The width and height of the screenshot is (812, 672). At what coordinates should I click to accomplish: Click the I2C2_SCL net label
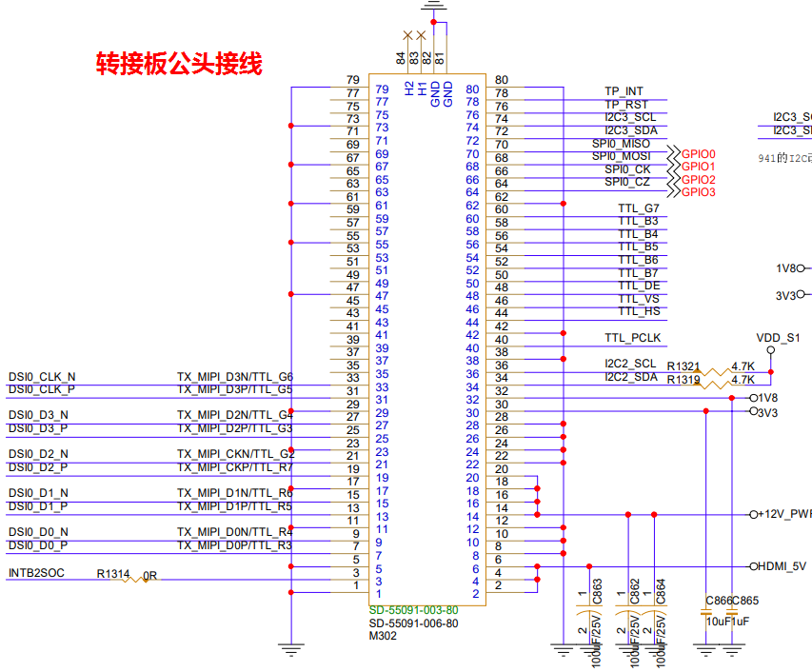click(630, 364)
